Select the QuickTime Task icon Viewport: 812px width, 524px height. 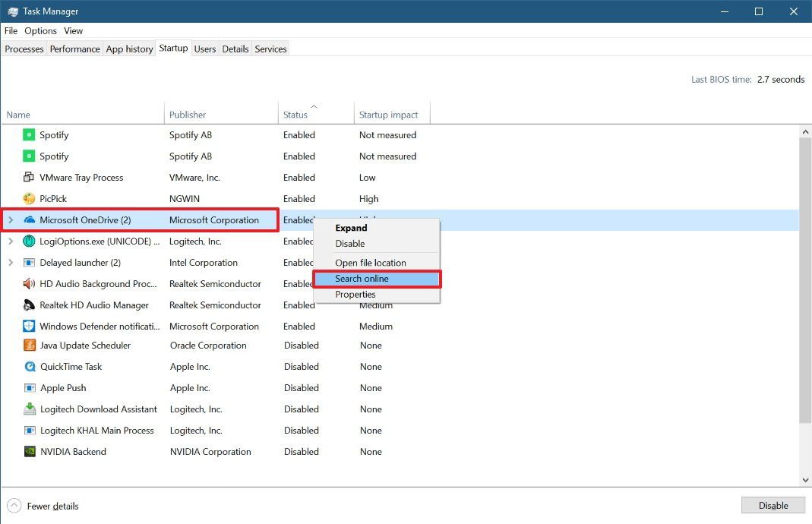tap(29, 366)
